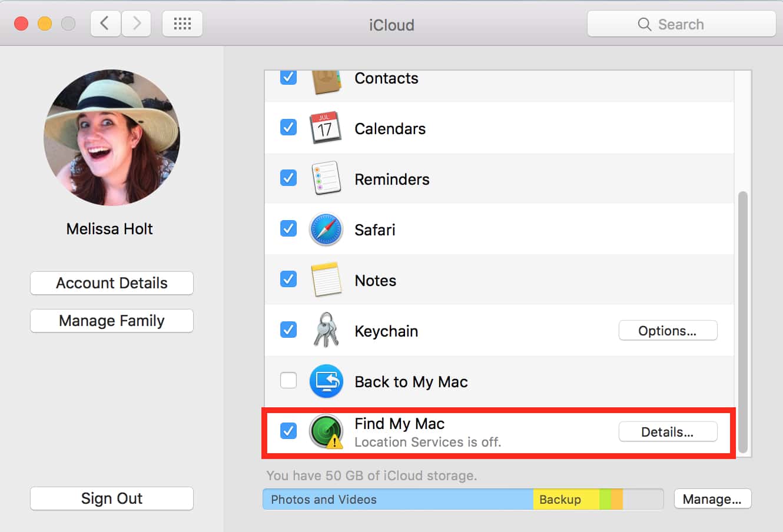
Task: Uncheck the Find My Mac checkbox
Action: [288, 431]
